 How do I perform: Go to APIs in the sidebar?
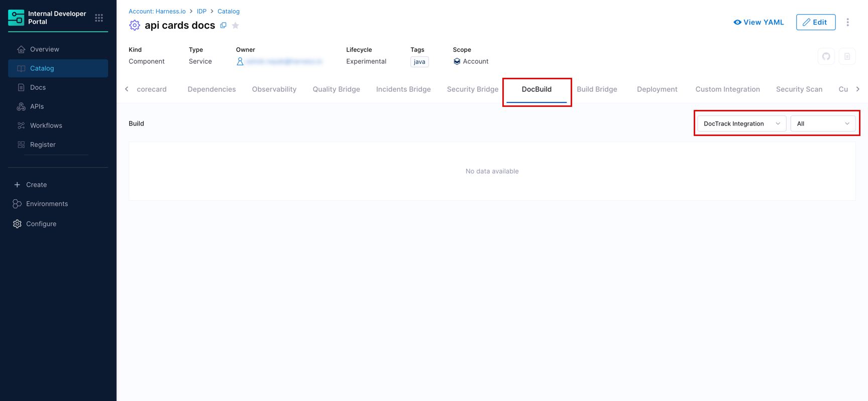[58, 106]
